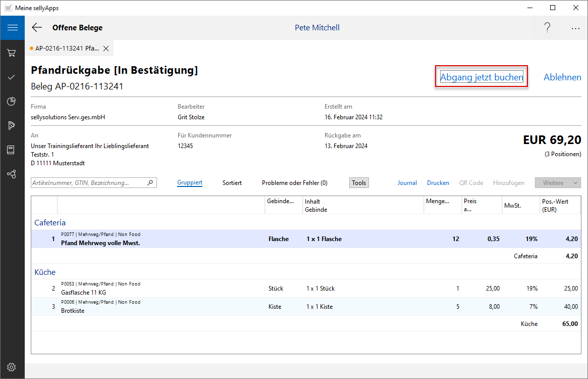588x379 pixels.
Task: Open settings gear in sidebar
Action: point(12,367)
